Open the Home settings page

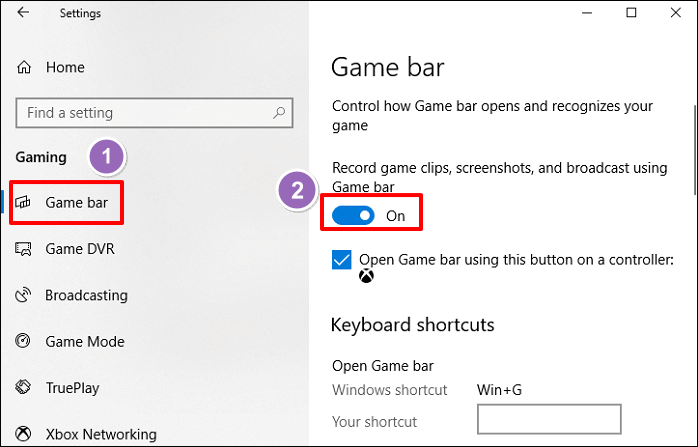point(65,67)
